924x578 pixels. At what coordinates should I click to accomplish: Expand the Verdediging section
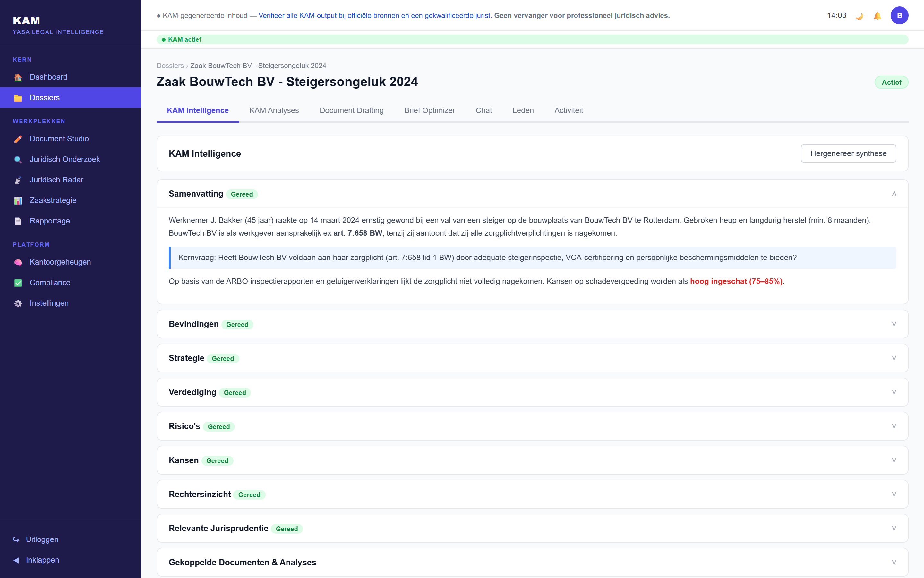(x=894, y=392)
